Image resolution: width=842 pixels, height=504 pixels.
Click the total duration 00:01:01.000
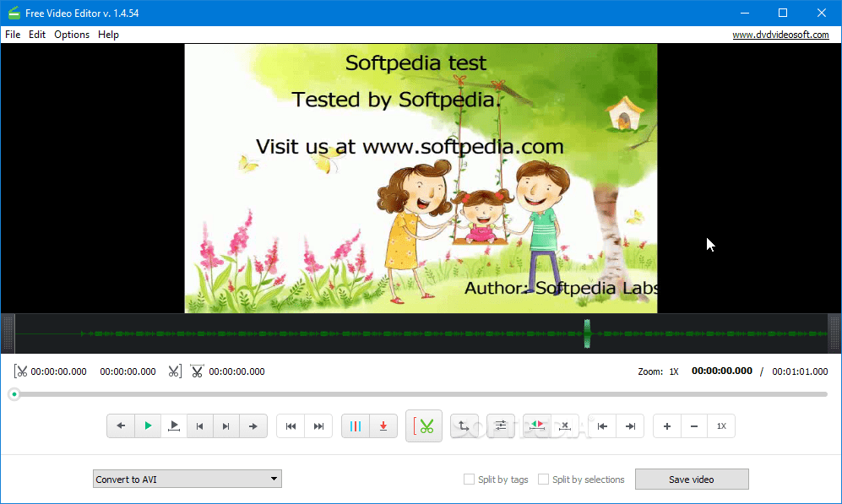(800, 371)
